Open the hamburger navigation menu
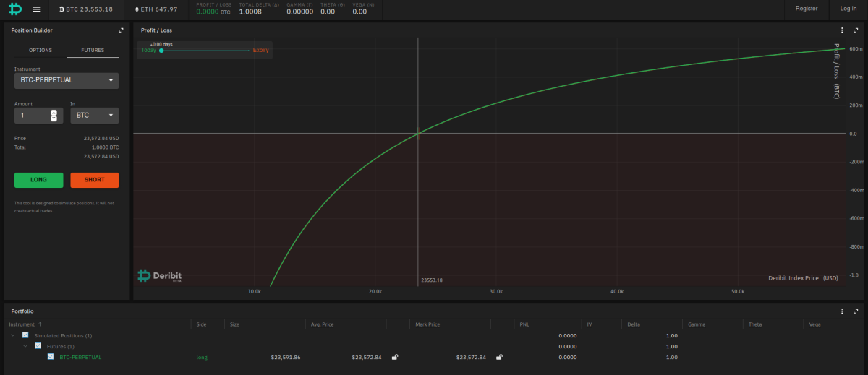This screenshot has width=868, height=375. click(x=36, y=9)
